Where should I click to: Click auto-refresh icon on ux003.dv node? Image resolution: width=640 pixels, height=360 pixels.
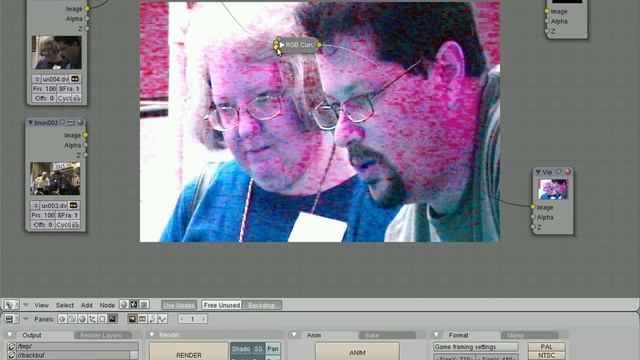[x=76, y=225]
